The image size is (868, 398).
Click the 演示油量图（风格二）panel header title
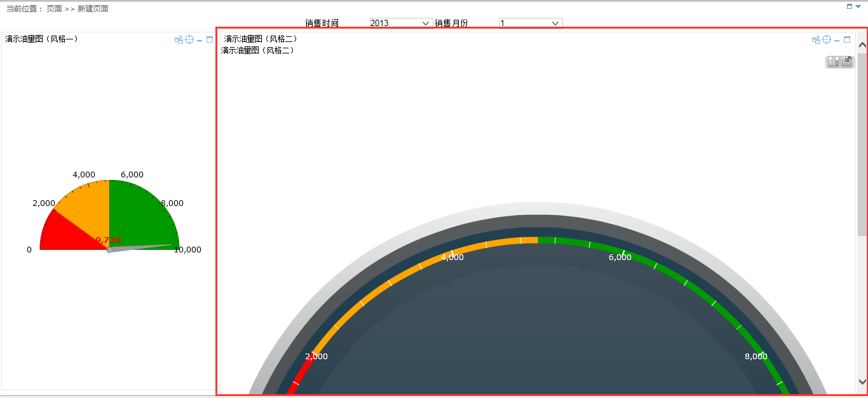[x=261, y=39]
